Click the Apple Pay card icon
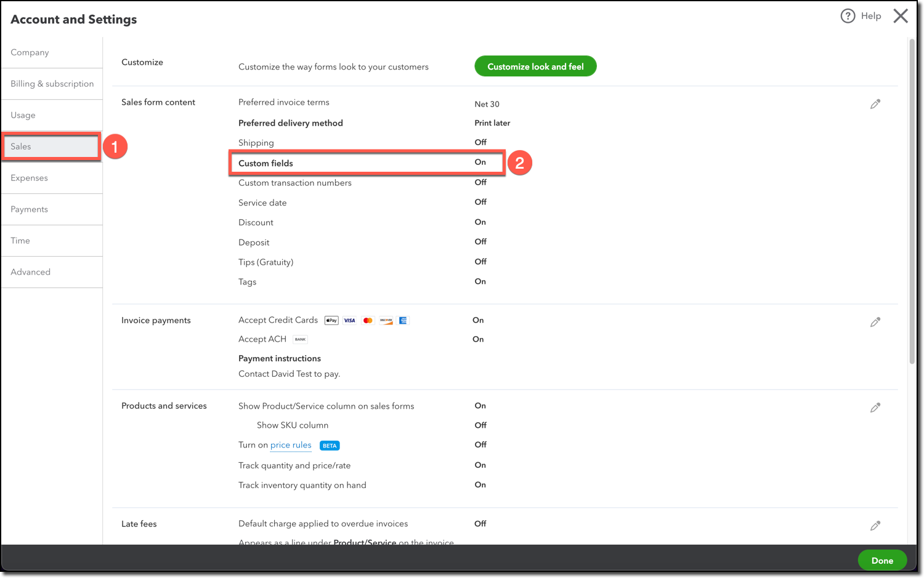Viewport: 924px width, 578px height. pos(331,320)
